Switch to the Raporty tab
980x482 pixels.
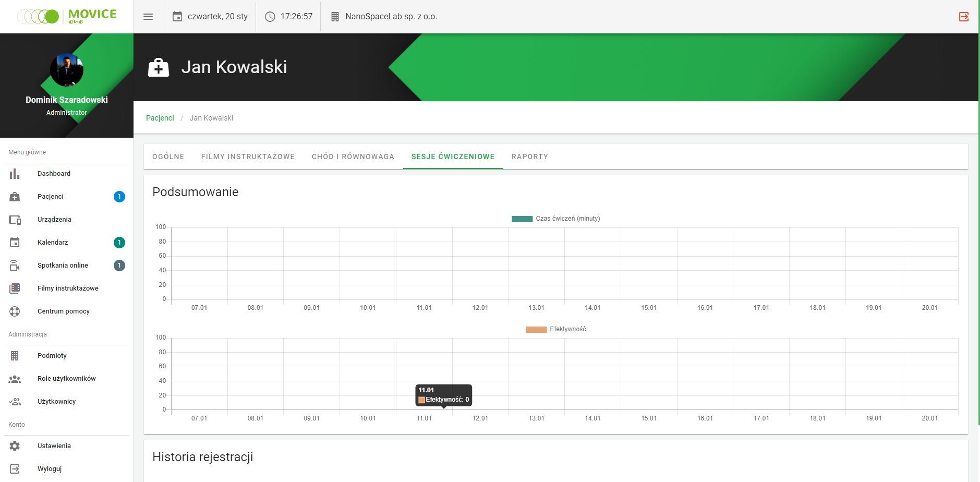pos(529,156)
